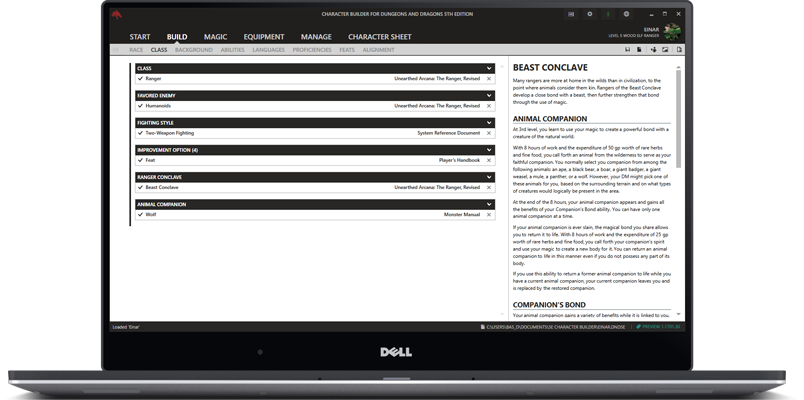Click the save character floppy icon

[628, 50]
